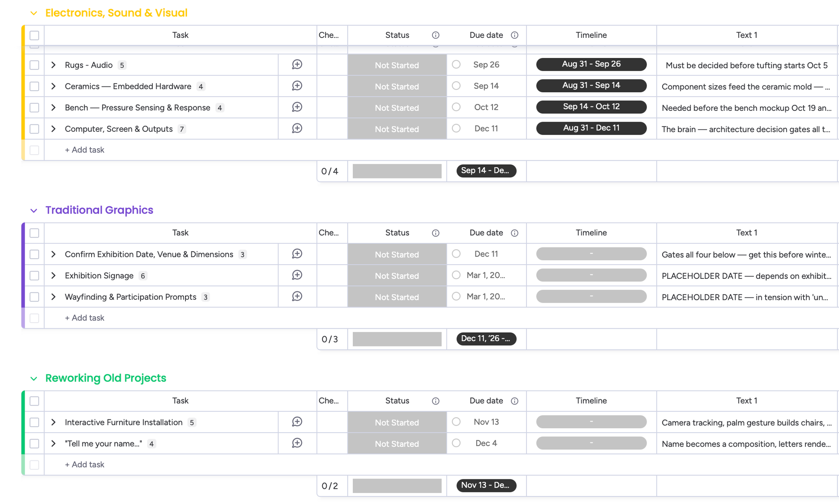Image resolution: width=839 pixels, height=504 pixels.
Task: Click the Timeline column header in Electronics group
Action: coord(591,35)
